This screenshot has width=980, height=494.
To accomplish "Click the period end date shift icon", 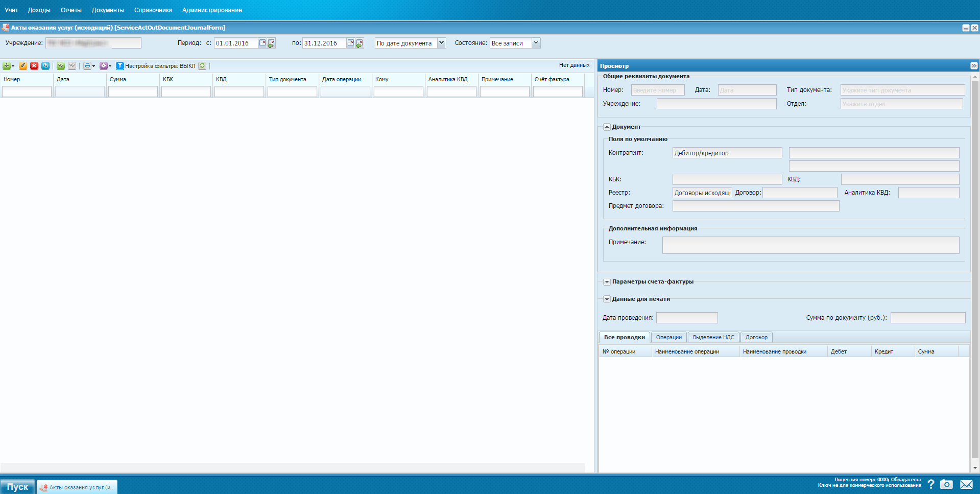I will click(x=360, y=43).
